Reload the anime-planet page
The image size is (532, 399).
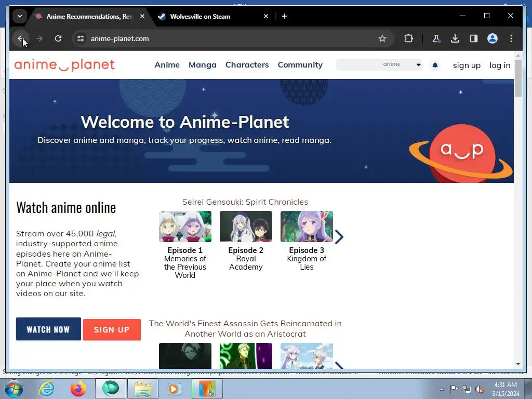(x=58, y=38)
